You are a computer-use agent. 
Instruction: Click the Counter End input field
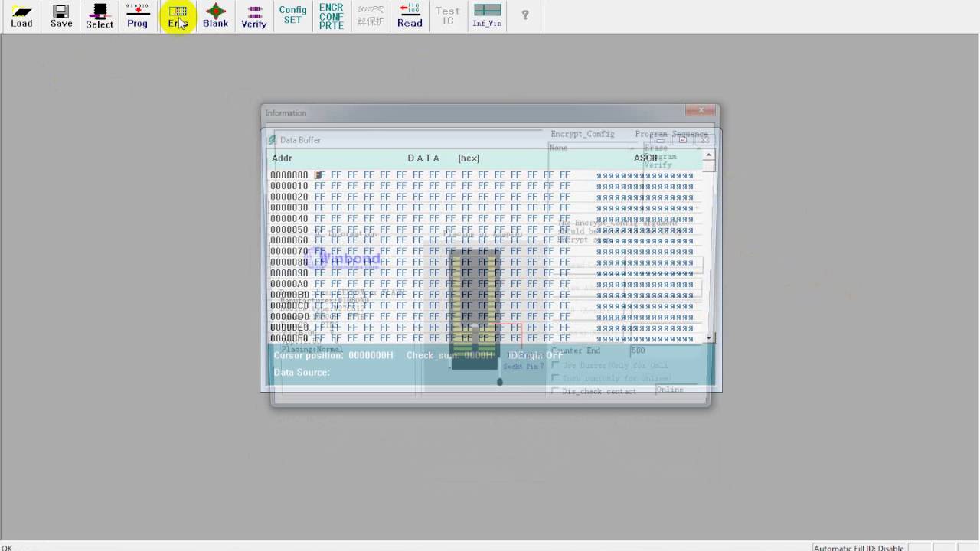pyautogui.click(x=665, y=350)
